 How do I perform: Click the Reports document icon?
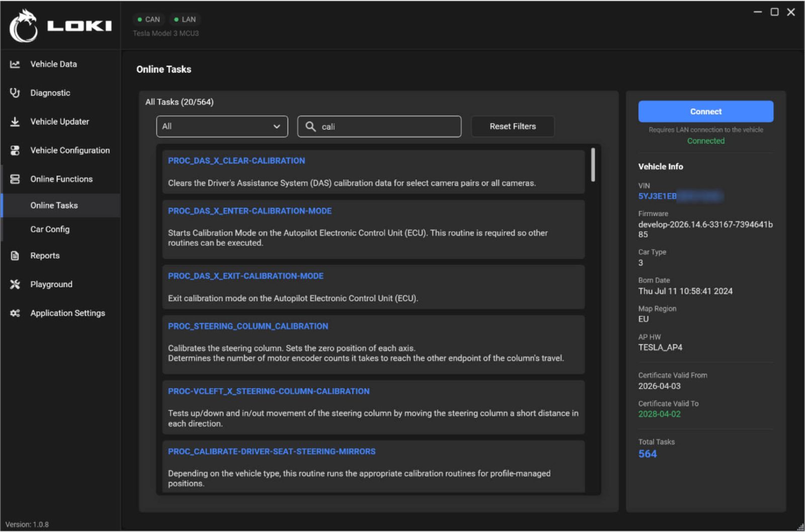point(15,255)
